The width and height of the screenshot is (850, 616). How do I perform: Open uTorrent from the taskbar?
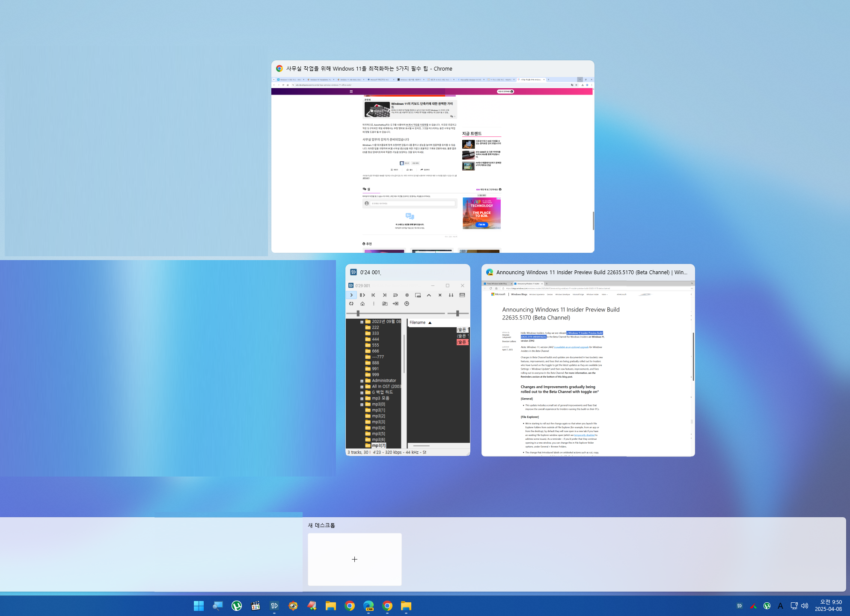click(x=237, y=606)
